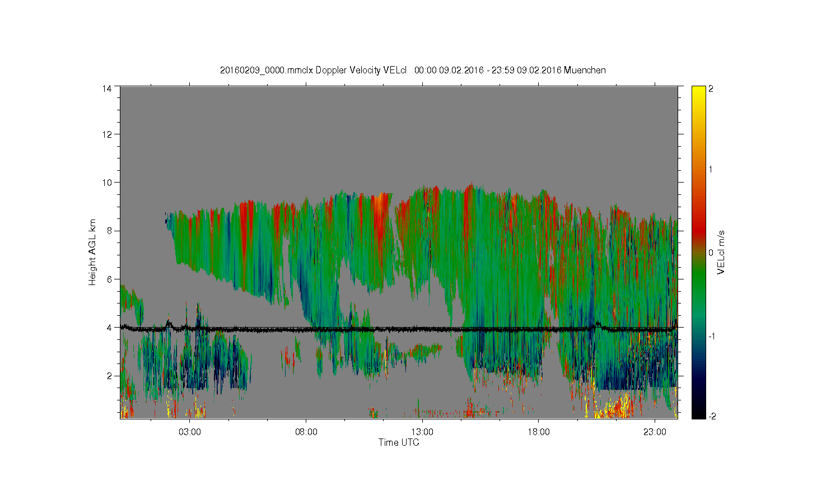Click the height tick label 14
The image size is (840, 504).
point(107,88)
